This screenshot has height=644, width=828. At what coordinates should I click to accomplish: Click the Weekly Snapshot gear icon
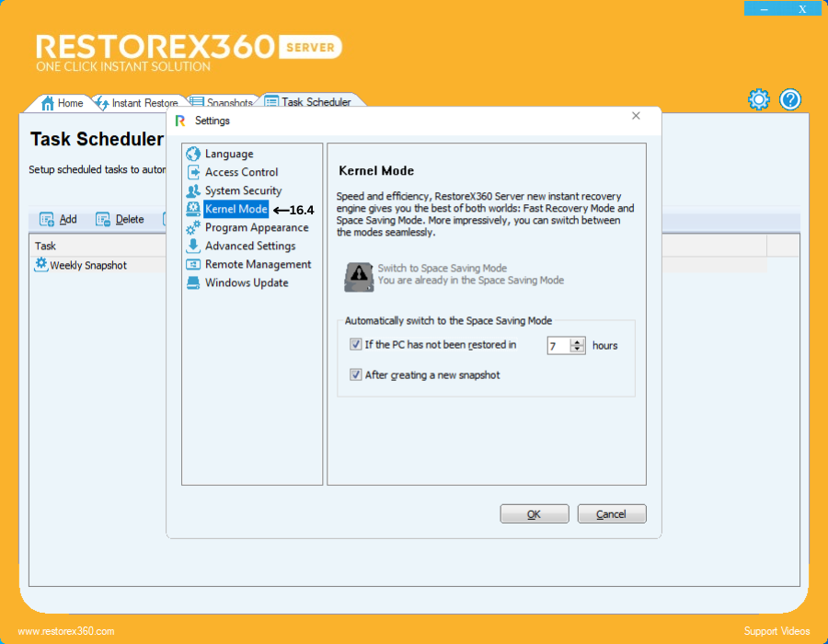pos(41,264)
